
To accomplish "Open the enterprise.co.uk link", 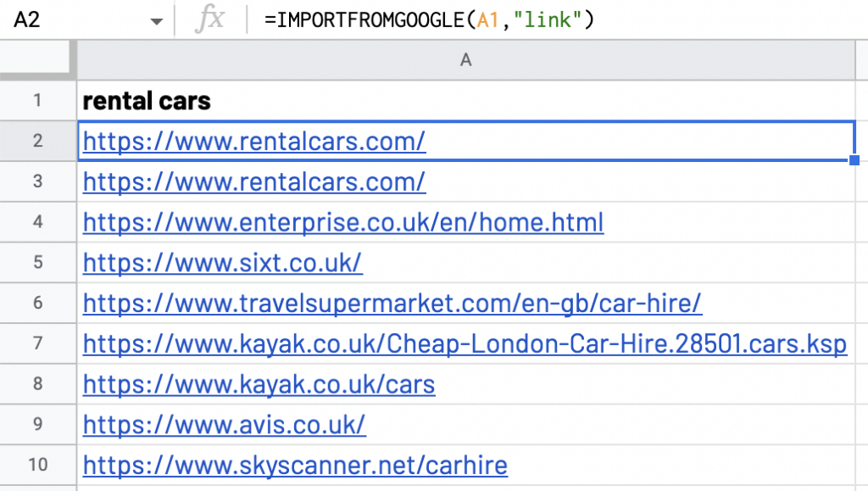I will pos(342,222).
